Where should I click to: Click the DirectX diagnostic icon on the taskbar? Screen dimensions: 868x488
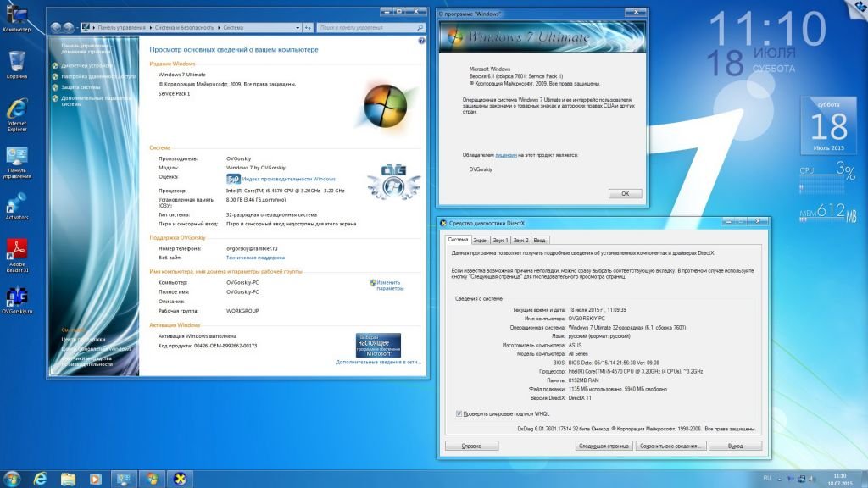[x=179, y=479]
